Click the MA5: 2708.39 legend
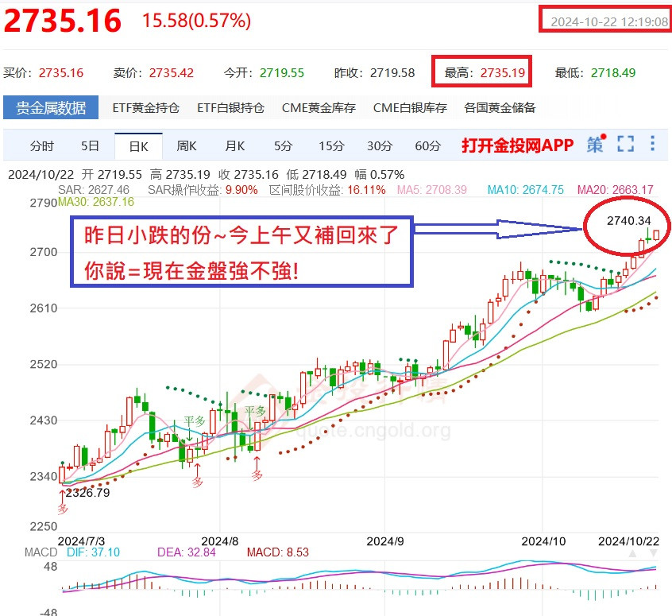672x616 pixels. (431, 190)
